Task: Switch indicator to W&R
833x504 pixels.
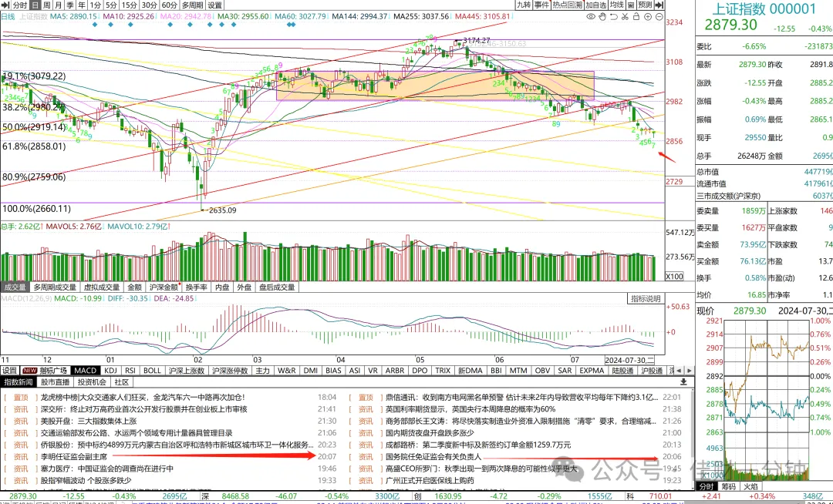Action: [287, 371]
